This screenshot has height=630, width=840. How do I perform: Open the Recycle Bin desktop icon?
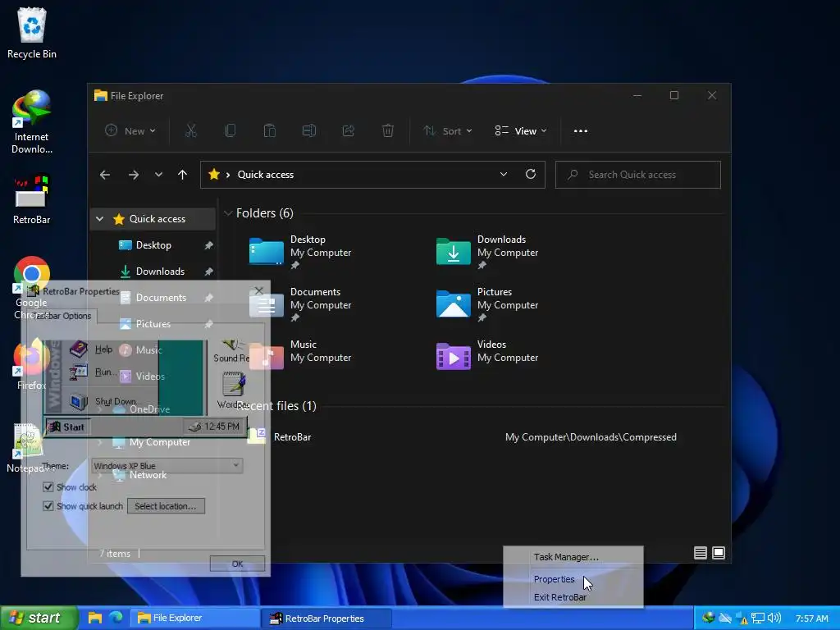pos(32,33)
